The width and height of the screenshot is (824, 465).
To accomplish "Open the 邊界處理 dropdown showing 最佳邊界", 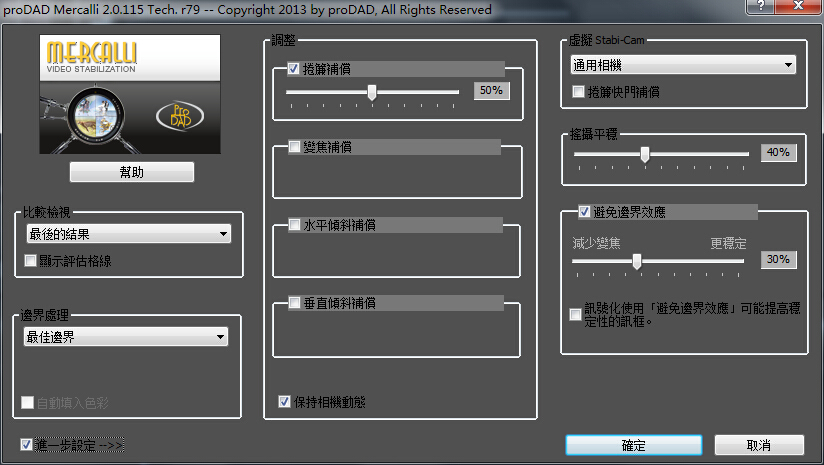I will pyautogui.click(x=126, y=337).
